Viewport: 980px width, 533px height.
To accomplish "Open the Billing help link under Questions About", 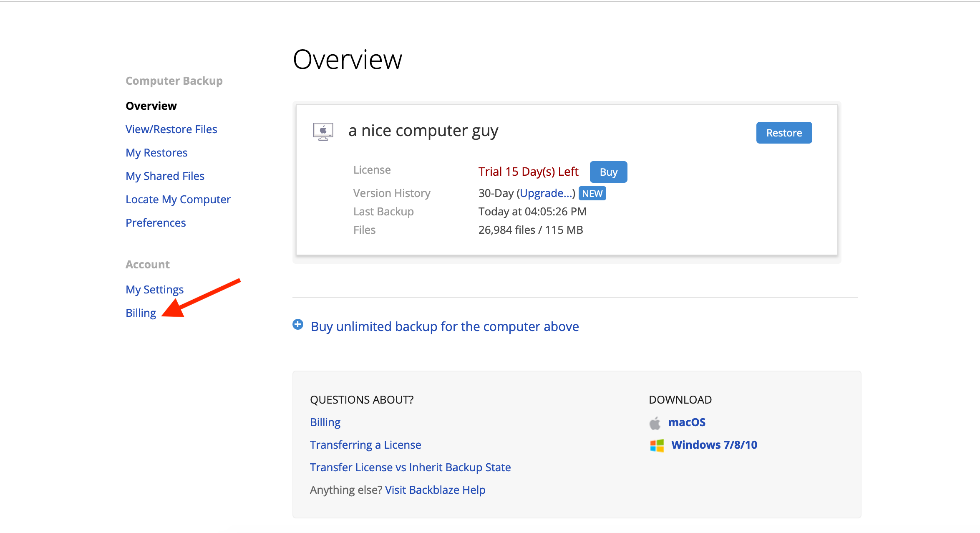I will click(x=325, y=422).
